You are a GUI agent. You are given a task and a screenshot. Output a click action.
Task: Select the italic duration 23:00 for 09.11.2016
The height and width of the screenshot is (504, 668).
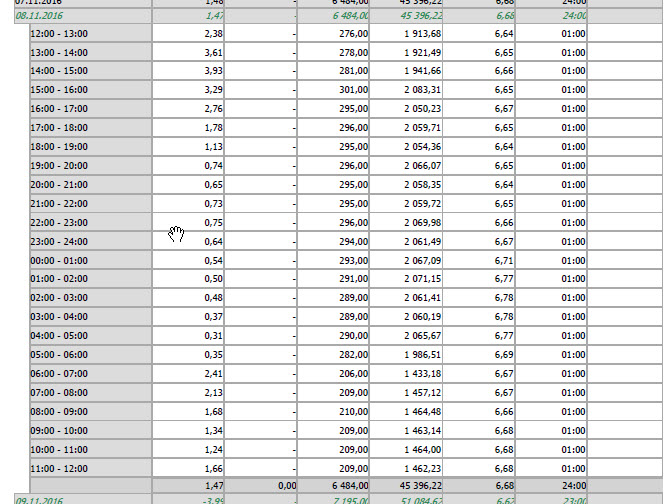click(552, 499)
